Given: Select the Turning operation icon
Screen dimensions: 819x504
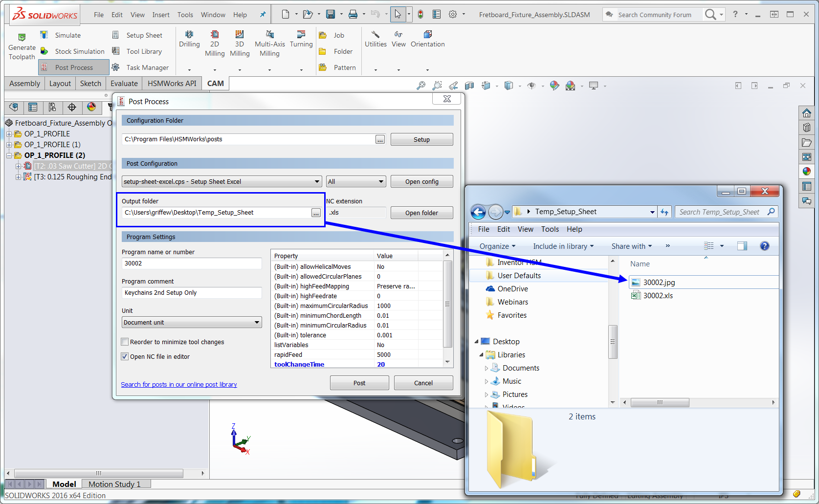Looking at the screenshot, I should (x=301, y=34).
